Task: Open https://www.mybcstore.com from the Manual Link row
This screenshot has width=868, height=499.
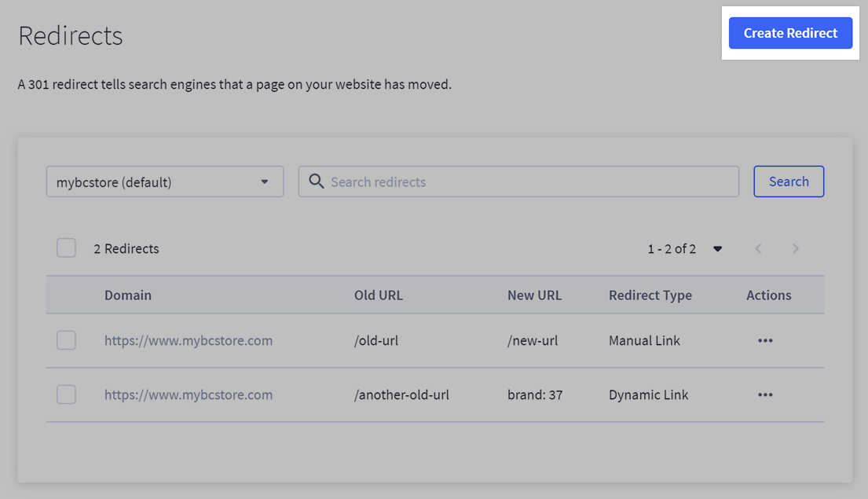Action: 189,340
